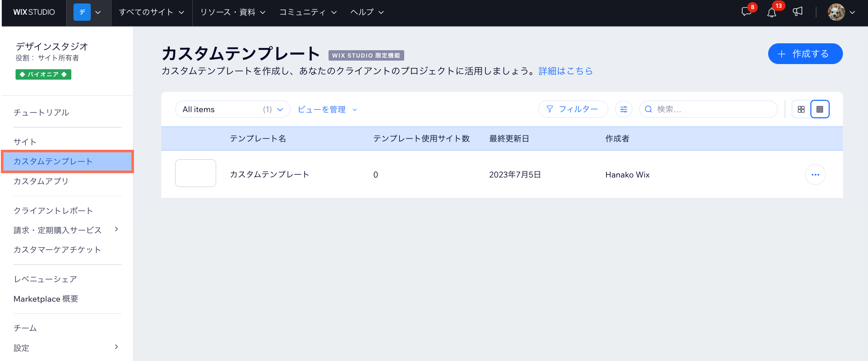Open the すべてのサイト menu
The width and height of the screenshot is (868, 361).
(x=151, y=12)
